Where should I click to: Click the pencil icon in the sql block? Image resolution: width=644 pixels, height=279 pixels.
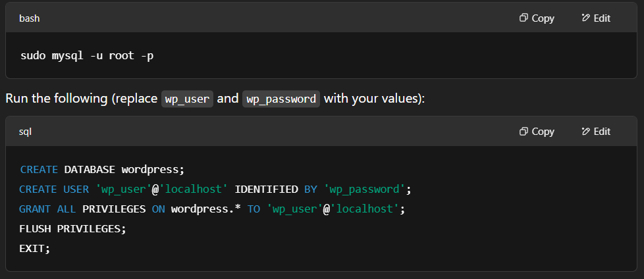click(585, 131)
